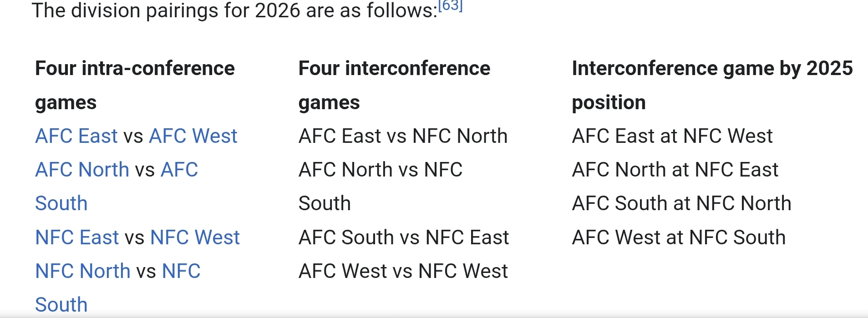Viewport: 868px width, 318px height.
Task: Click the "AFC North at NFC East" text
Action: [675, 170]
